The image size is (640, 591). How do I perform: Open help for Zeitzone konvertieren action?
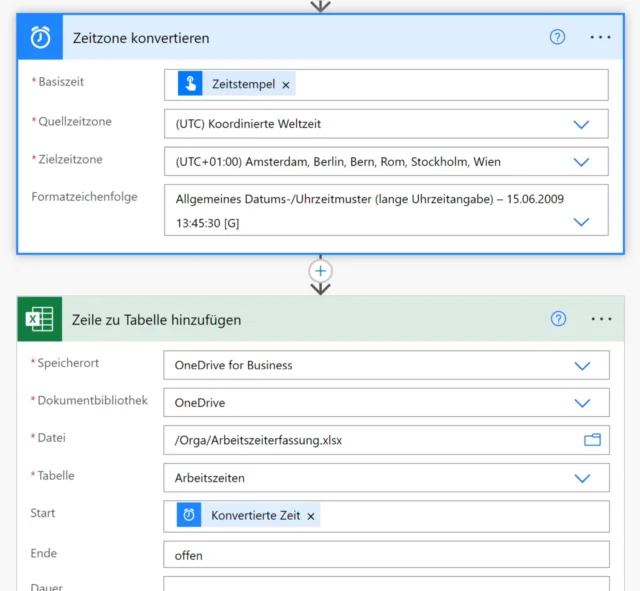558,37
